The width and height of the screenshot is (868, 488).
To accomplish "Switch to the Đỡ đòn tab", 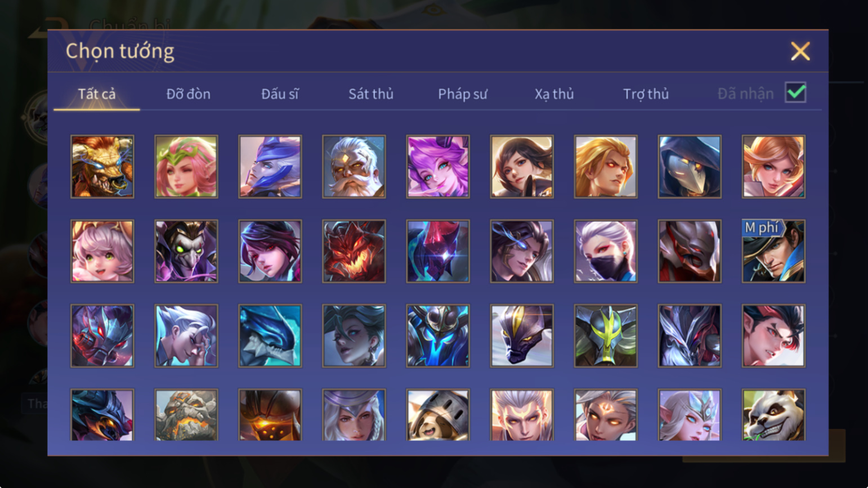I will [x=189, y=94].
